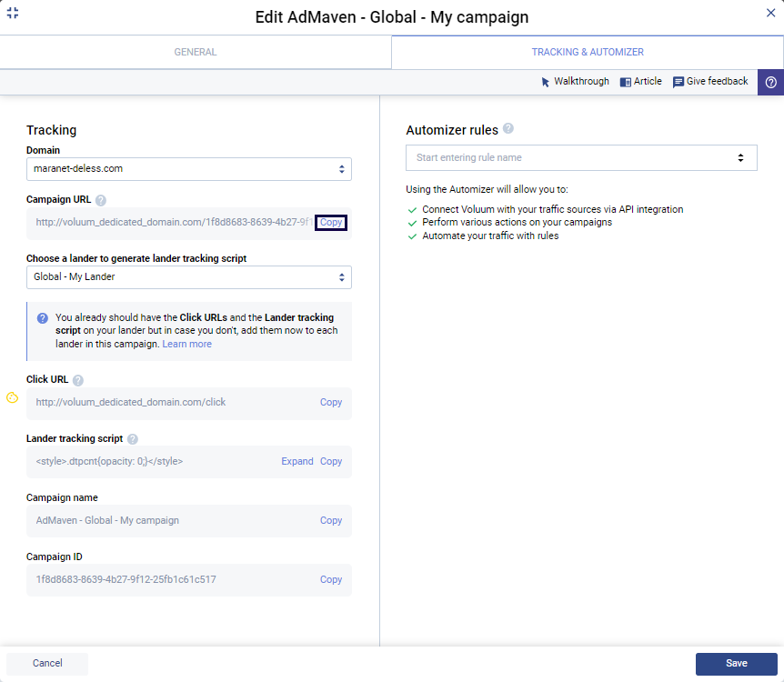Open the lander selection dropdown
Screen dimensions: 784x682
[188, 277]
